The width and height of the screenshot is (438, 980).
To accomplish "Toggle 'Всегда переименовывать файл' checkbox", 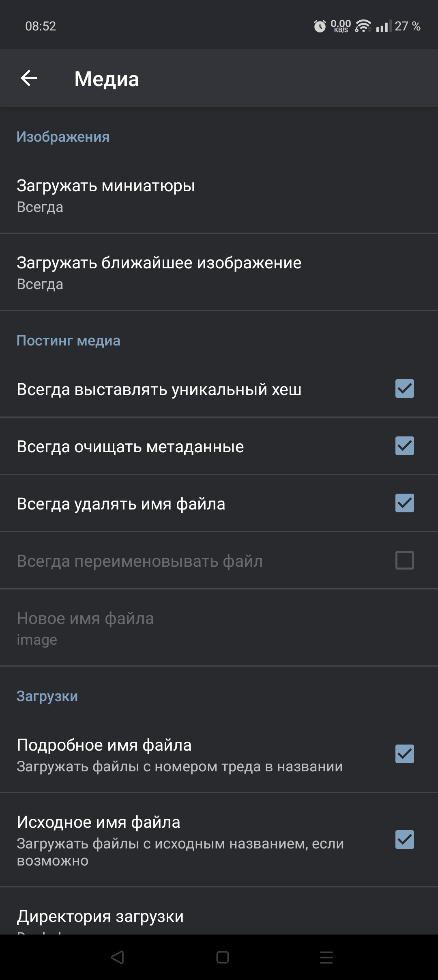I will point(404,560).
